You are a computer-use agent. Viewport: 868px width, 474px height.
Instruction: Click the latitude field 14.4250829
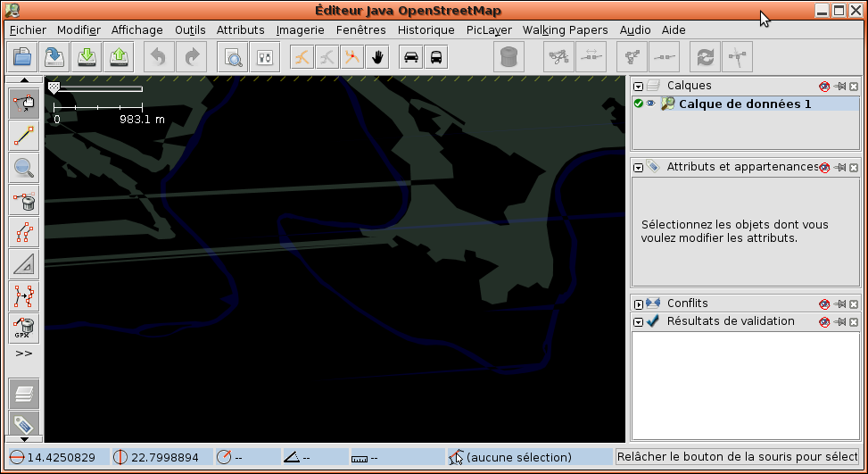point(58,457)
